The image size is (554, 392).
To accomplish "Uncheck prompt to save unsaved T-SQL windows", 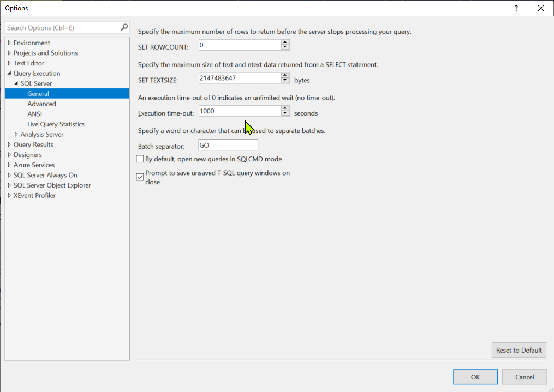I will tap(140, 177).
